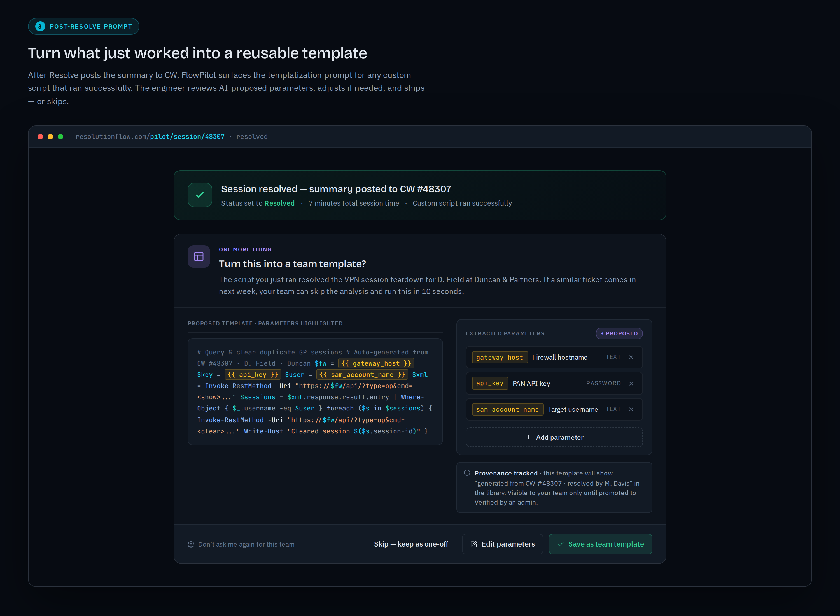This screenshot has width=840, height=616.
Task: Choose Skip — keep as one-off
Action: (411, 544)
